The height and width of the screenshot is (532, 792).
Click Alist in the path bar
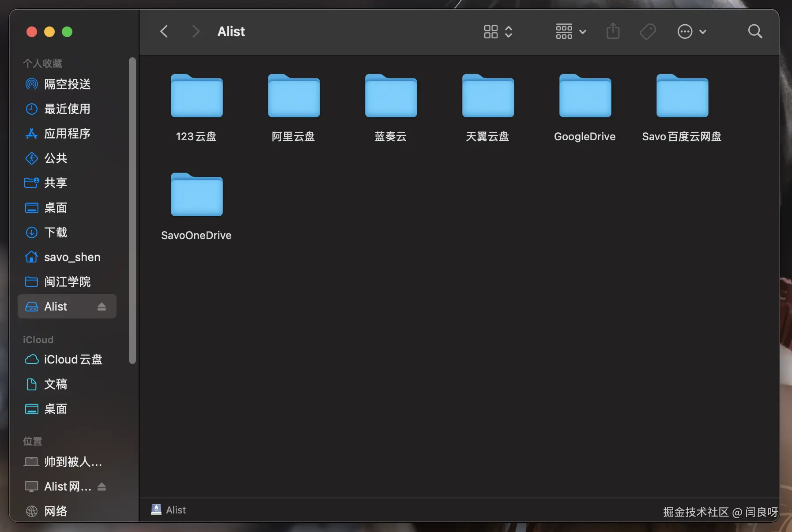169,510
